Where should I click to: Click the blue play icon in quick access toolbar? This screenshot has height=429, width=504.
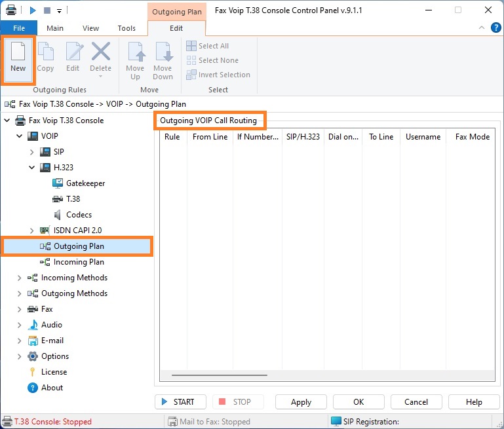[x=33, y=10]
